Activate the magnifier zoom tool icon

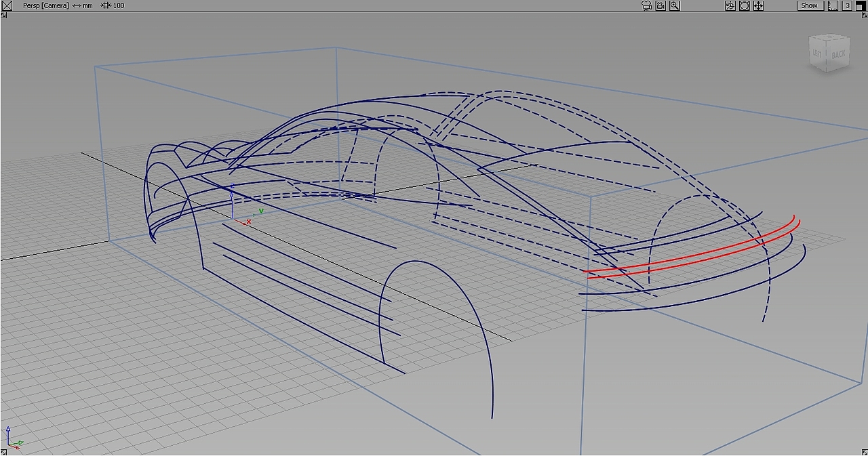[x=674, y=5]
